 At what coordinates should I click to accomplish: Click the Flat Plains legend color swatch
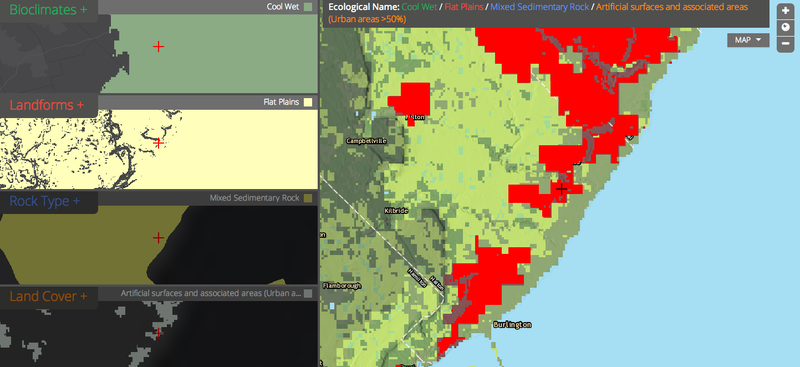click(x=308, y=102)
